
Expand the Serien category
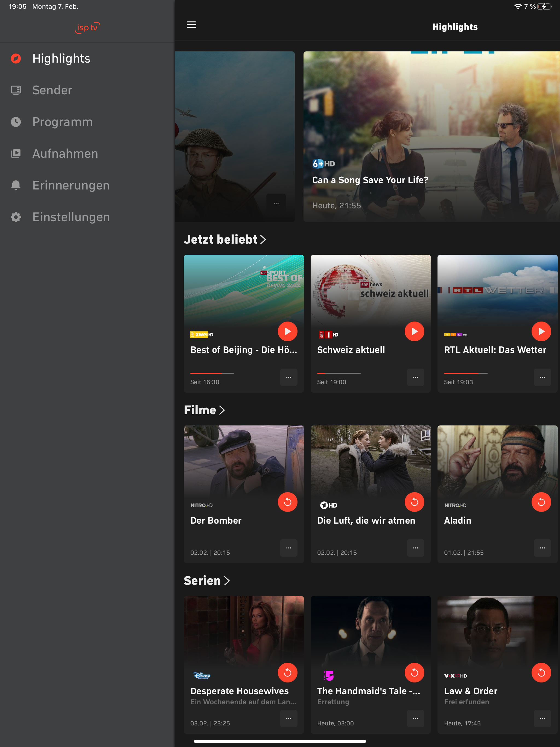[207, 580]
